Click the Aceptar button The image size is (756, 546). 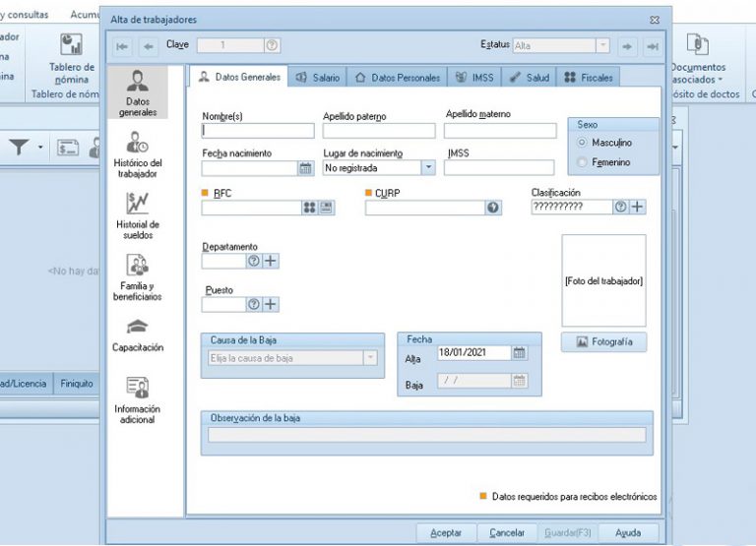click(x=446, y=532)
